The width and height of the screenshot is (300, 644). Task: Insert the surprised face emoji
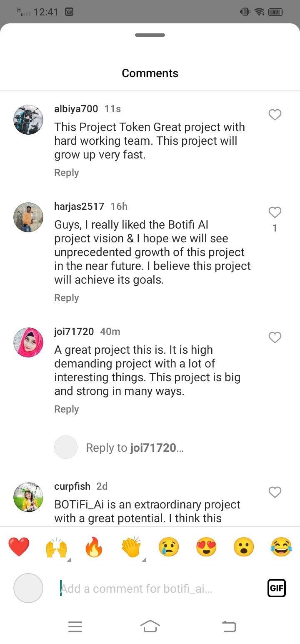click(x=244, y=547)
